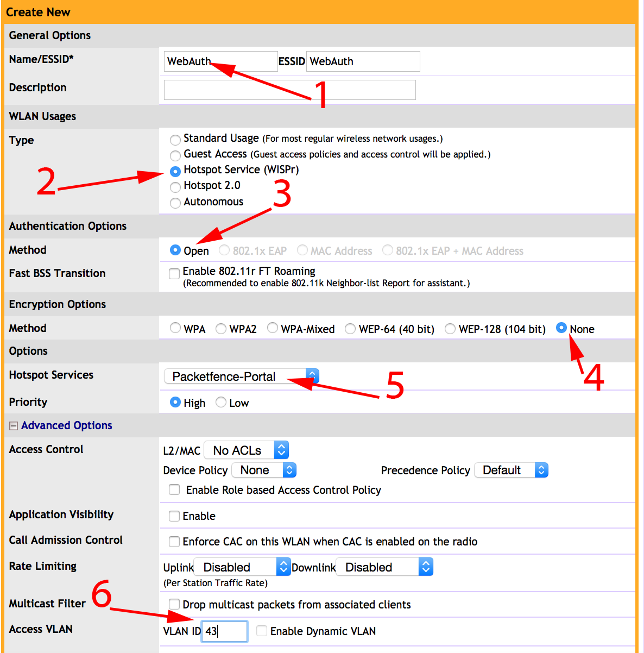Open Uplink rate limiting dropdown
Screen dimensions: 644x653
click(x=242, y=567)
